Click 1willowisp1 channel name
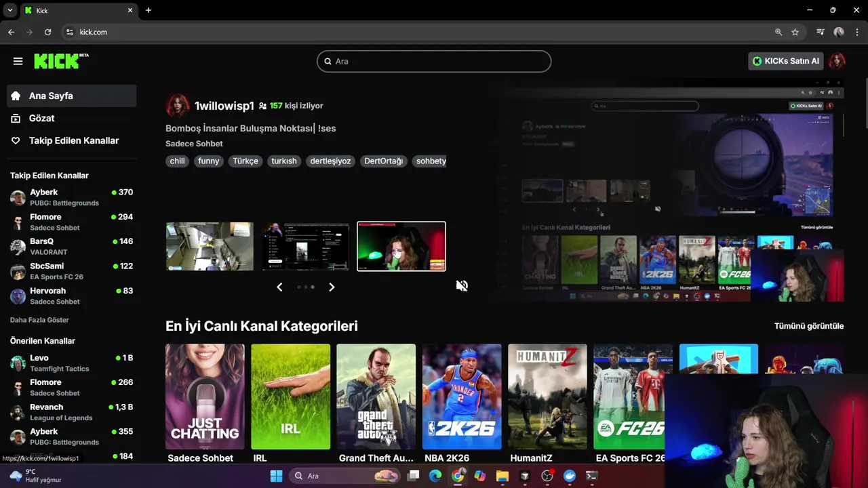Screen dimensions: 868x488 (x=224, y=106)
